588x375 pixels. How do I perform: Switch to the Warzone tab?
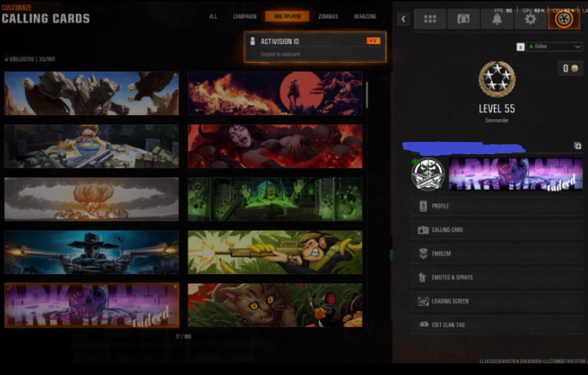[365, 16]
